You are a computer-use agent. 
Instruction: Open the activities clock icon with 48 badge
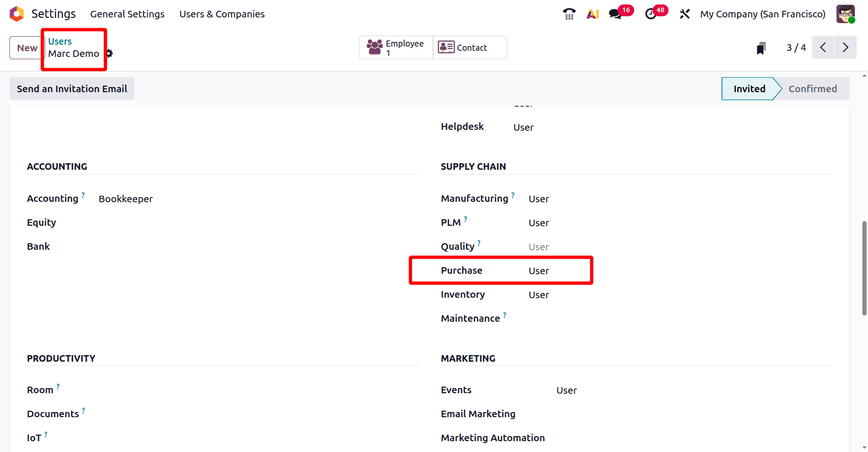click(651, 14)
